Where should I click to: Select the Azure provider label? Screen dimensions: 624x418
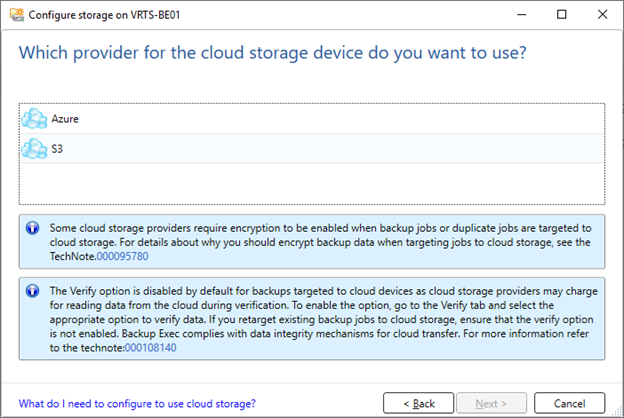pos(65,119)
